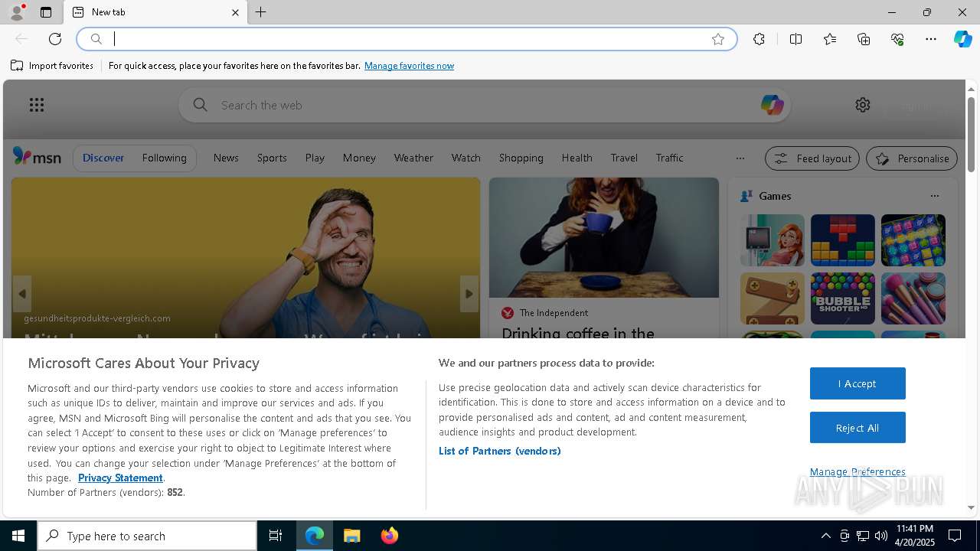
Task: Open Edge Settings and more menu
Action: pyautogui.click(x=931, y=39)
